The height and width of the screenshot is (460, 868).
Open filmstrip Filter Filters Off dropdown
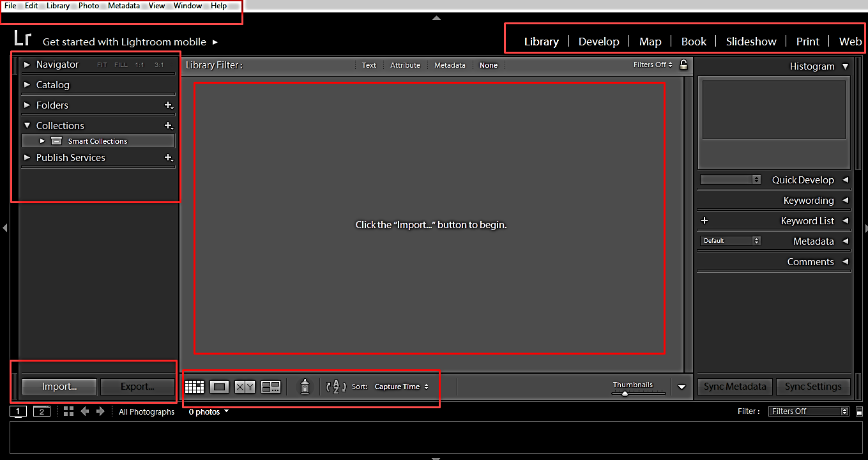click(809, 411)
